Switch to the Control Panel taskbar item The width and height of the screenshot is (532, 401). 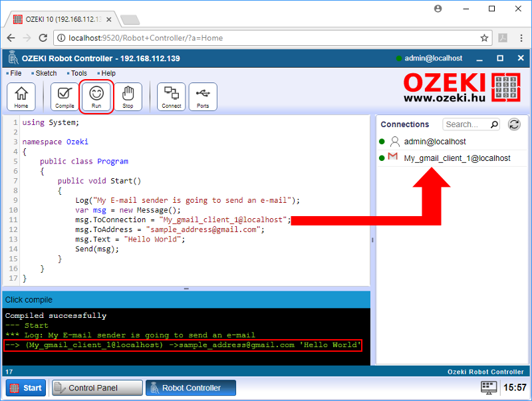click(97, 388)
